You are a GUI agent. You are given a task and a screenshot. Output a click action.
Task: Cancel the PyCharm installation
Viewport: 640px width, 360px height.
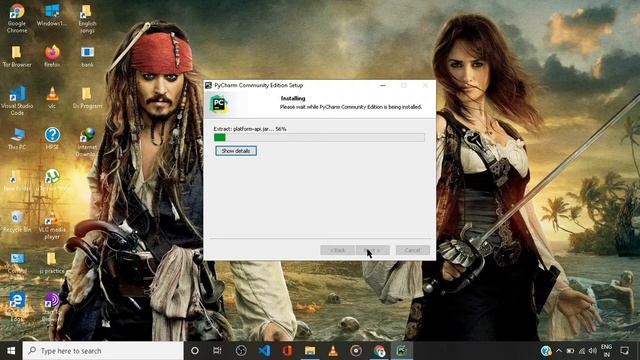coord(412,250)
